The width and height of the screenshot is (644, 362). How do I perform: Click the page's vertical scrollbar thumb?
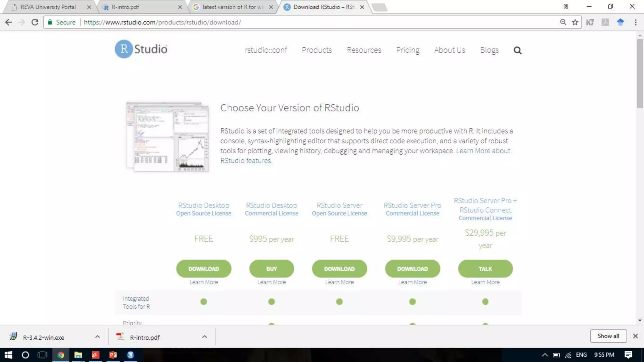640,74
